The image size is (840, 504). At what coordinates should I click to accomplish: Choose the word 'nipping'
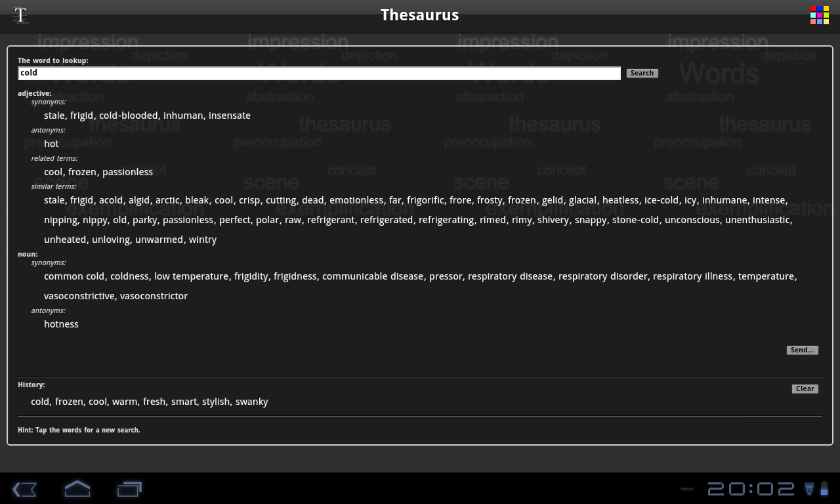click(60, 220)
